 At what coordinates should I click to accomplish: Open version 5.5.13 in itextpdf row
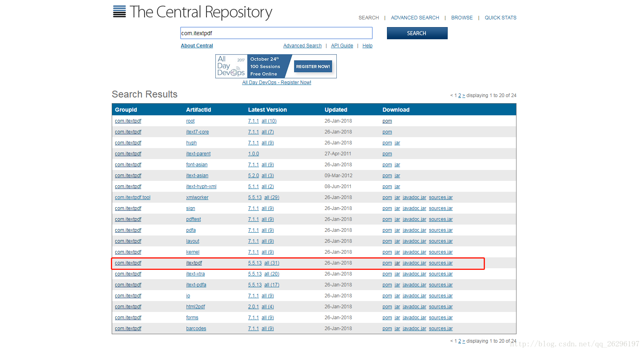[255, 263]
